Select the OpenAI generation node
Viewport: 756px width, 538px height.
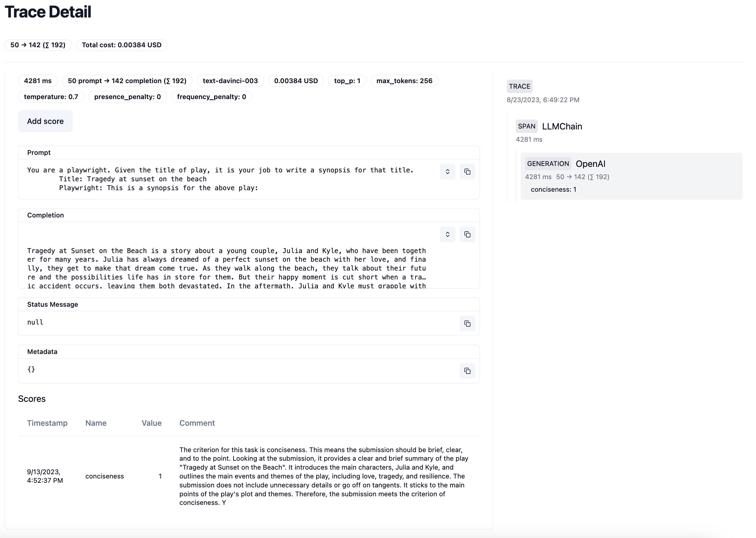point(590,164)
